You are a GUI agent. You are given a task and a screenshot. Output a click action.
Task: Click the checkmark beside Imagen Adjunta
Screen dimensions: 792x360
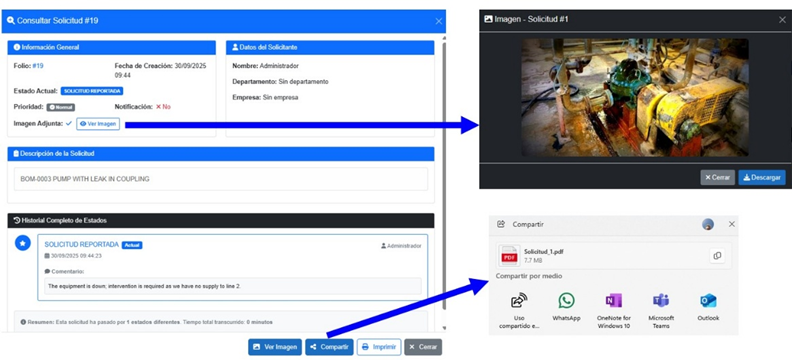point(69,123)
